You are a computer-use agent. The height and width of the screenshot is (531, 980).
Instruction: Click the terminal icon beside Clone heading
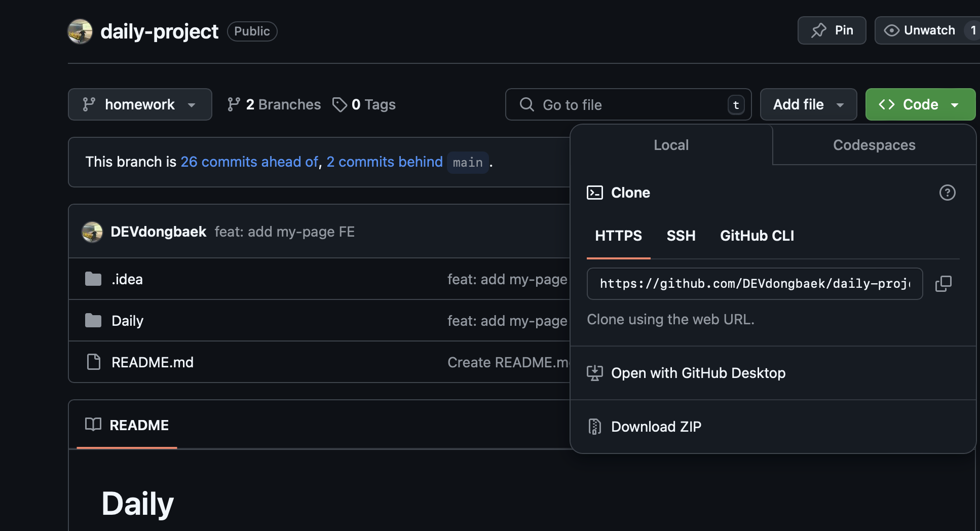pos(595,193)
